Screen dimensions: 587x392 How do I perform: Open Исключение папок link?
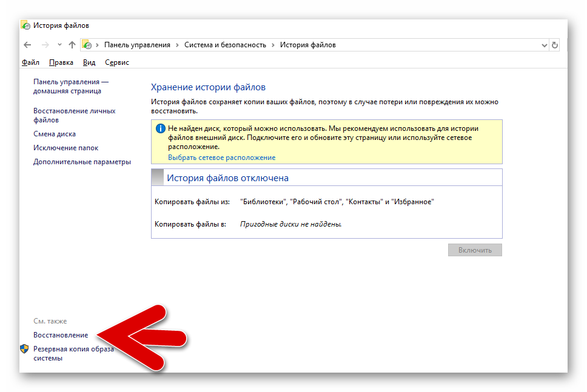tap(65, 148)
